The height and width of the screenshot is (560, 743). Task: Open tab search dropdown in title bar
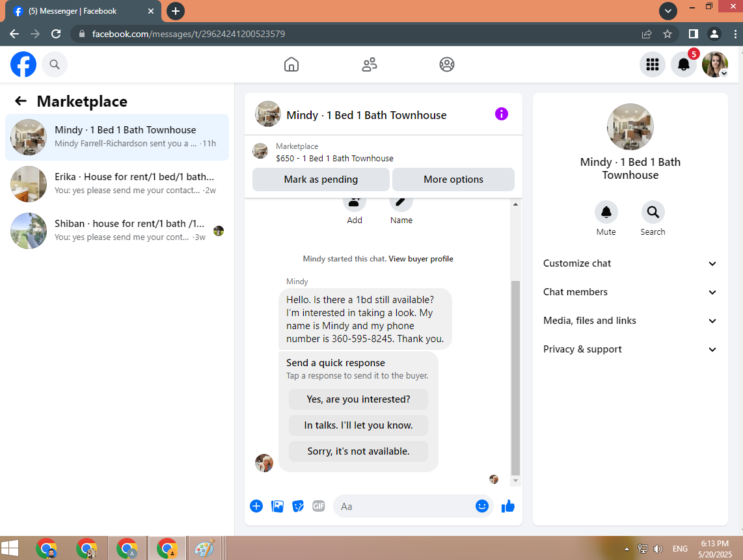[x=668, y=11]
